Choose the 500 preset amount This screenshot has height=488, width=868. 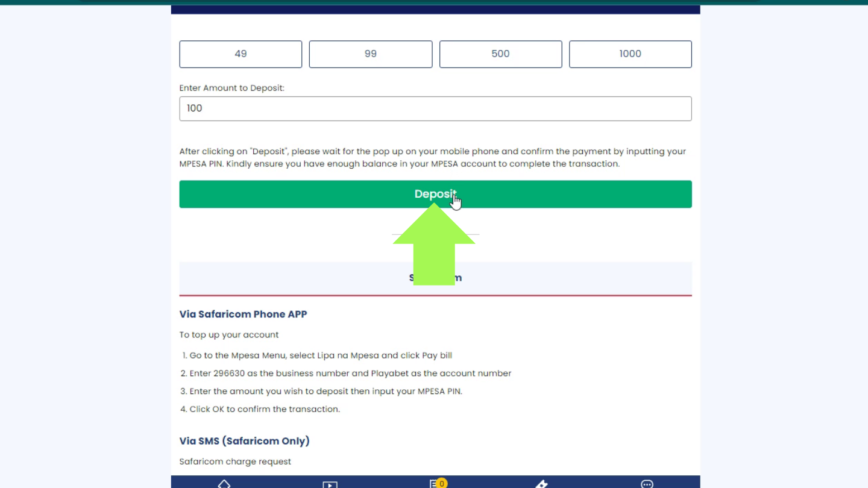click(x=500, y=54)
